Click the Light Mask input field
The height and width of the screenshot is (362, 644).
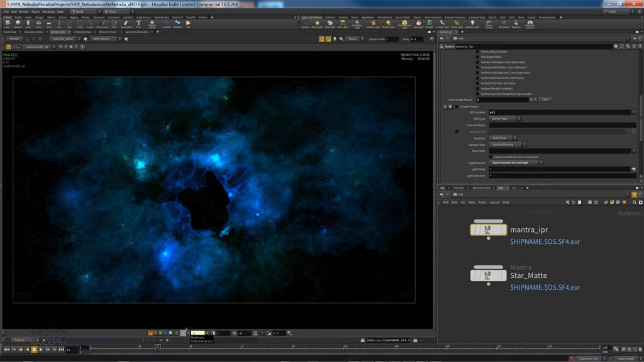click(x=559, y=169)
